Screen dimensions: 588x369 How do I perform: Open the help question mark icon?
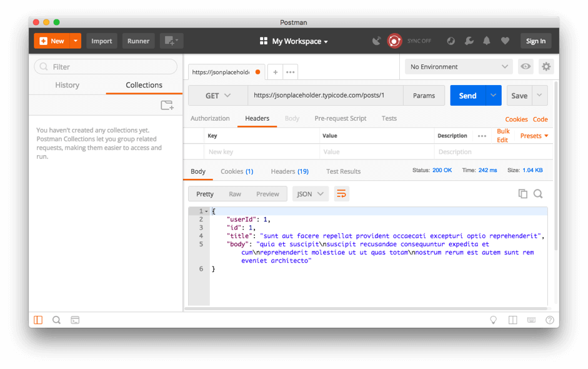click(x=550, y=320)
